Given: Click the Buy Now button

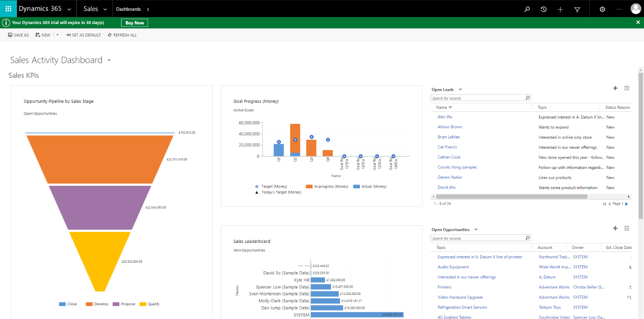Looking at the screenshot, I should [134, 22].
